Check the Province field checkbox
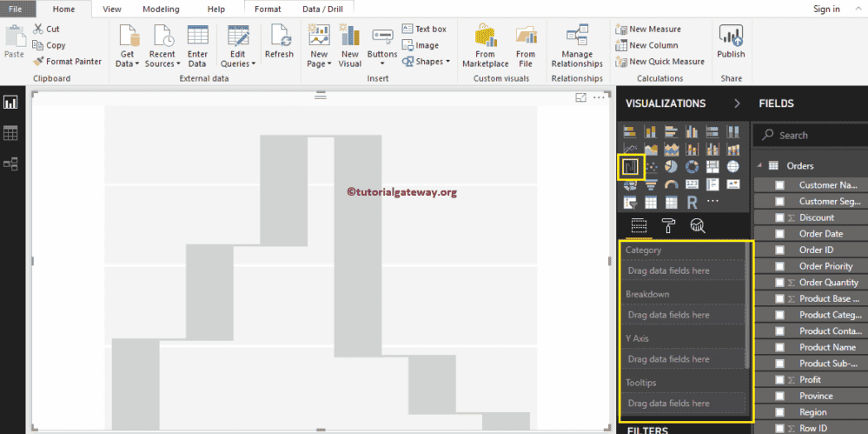Screen dimensions: 868x434 point(779,396)
